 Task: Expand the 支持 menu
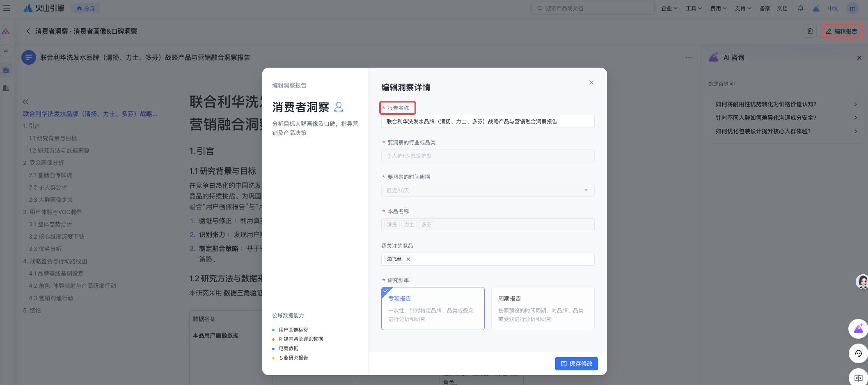743,8
